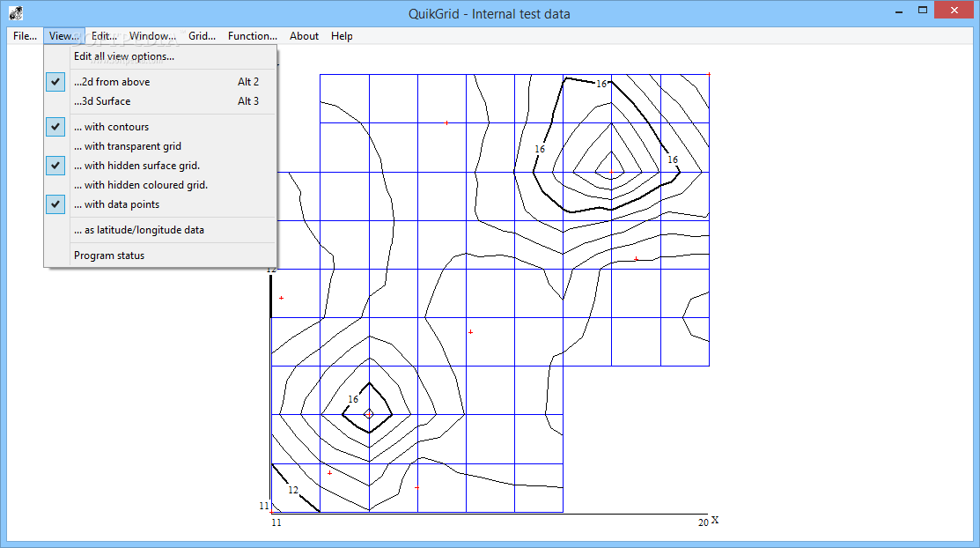Viewport: 980px width, 548px height.
Task: Collapse the open View... menu
Action: click(x=64, y=36)
